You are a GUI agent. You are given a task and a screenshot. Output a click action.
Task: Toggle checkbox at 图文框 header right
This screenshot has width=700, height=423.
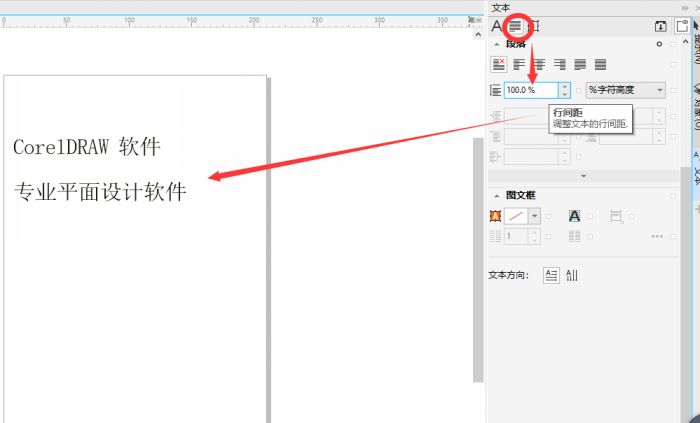point(673,196)
